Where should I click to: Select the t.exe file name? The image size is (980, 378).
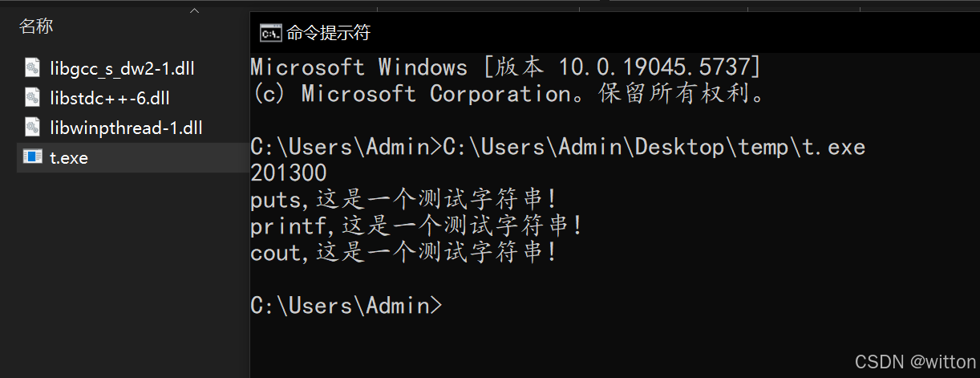click(x=69, y=158)
